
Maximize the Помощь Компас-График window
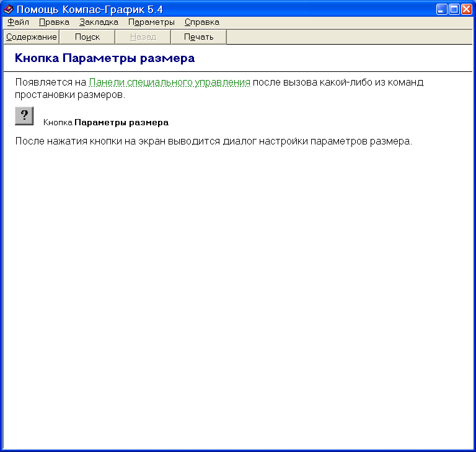pos(454,9)
